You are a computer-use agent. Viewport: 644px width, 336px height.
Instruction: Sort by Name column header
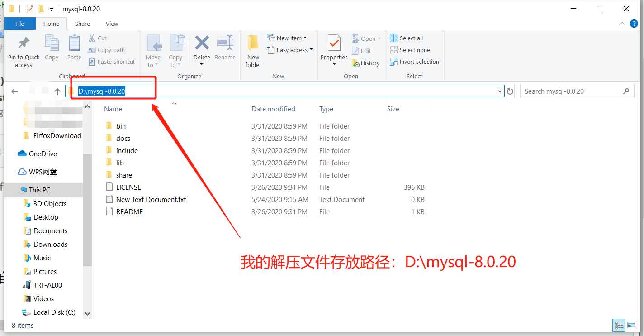[113, 109]
